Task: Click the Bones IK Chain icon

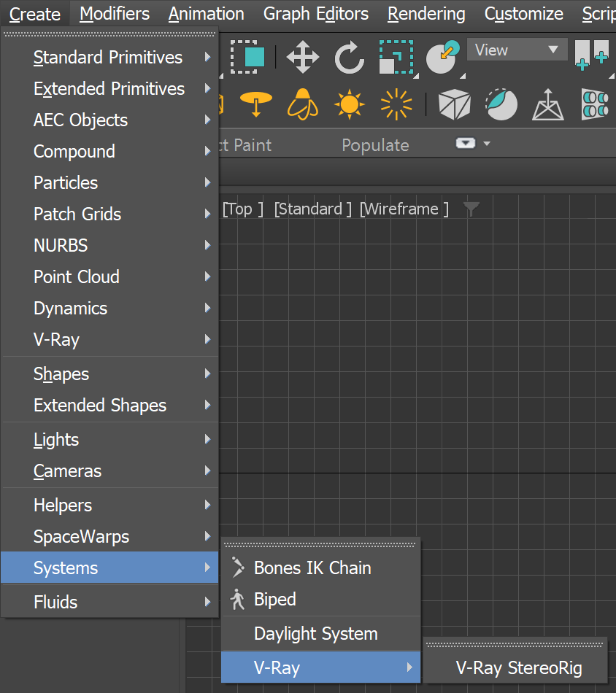Action: 237,568
